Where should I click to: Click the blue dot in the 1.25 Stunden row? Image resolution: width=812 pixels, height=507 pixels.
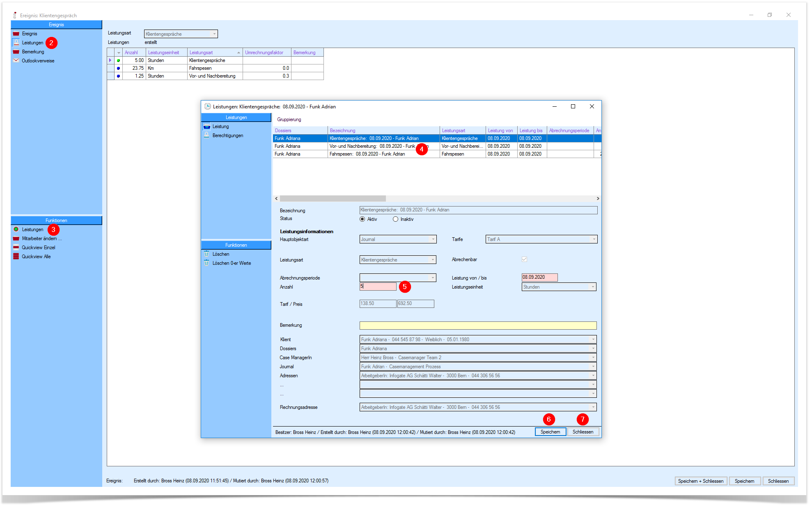[118, 76]
